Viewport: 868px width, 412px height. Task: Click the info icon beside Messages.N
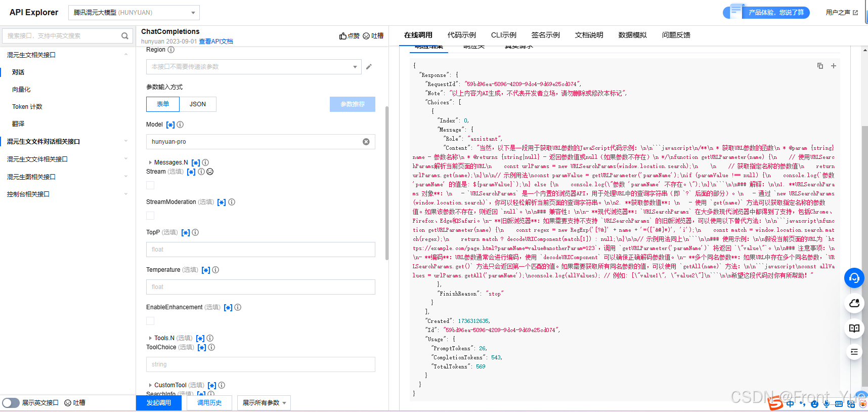205,162
